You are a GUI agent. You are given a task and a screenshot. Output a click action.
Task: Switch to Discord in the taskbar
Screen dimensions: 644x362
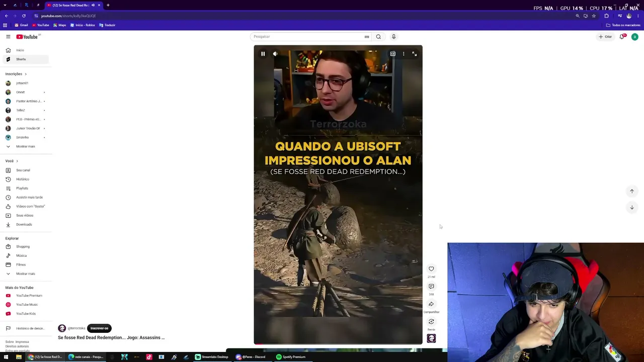pyautogui.click(x=251, y=357)
